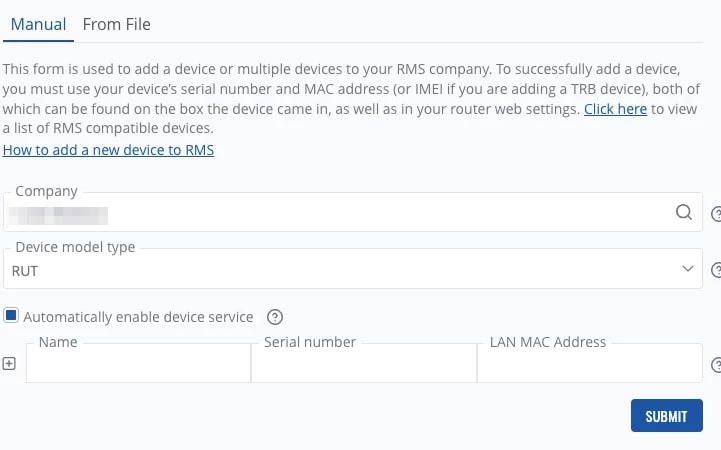
Task: Switch to the Manual tab
Action: [x=38, y=24]
